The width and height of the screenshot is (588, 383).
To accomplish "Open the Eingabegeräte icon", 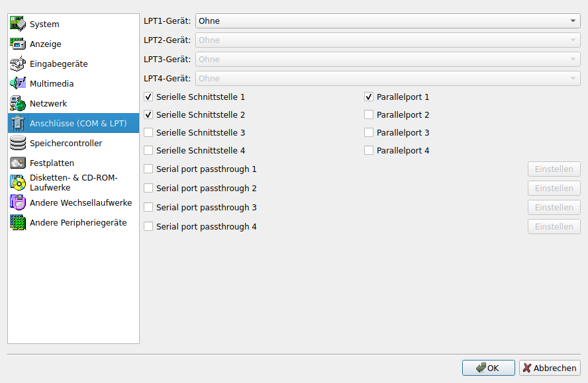I will pos(18,64).
